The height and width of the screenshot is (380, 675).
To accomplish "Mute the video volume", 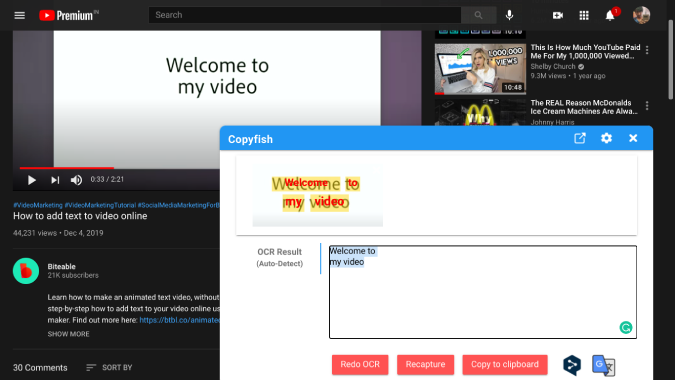I will tap(76, 180).
